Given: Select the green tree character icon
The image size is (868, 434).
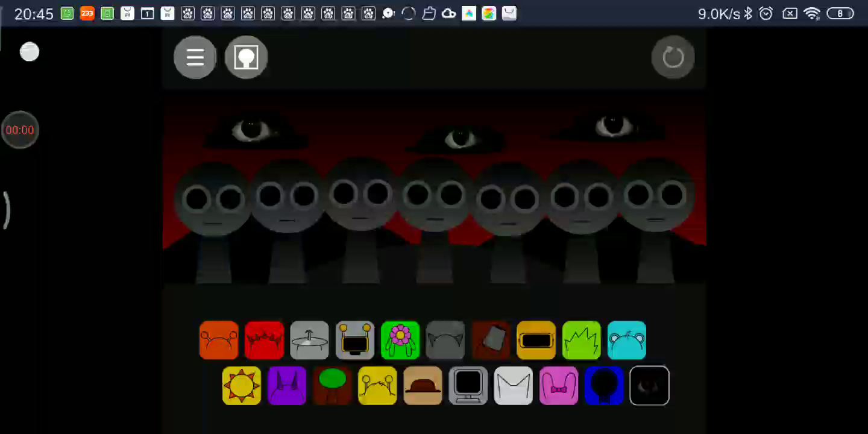Looking at the screenshot, I should point(332,386).
